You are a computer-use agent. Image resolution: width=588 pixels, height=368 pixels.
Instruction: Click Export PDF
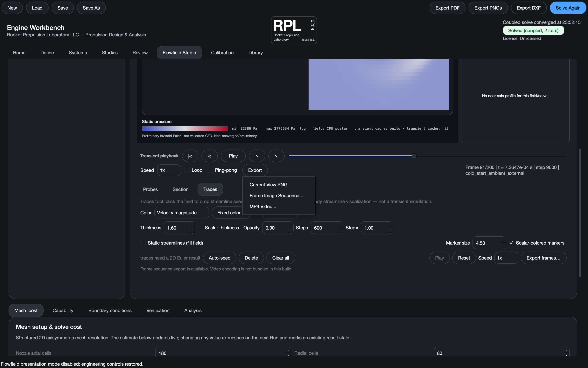(447, 8)
